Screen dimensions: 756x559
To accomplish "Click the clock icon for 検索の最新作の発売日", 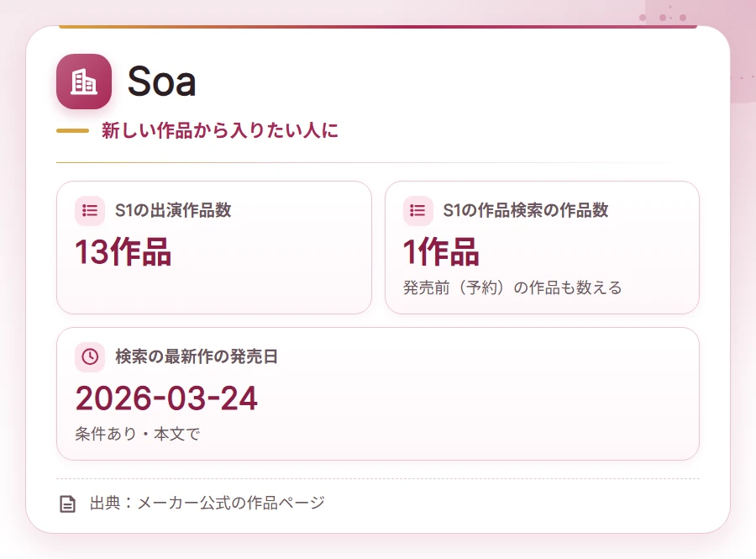I will click(90, 357).
